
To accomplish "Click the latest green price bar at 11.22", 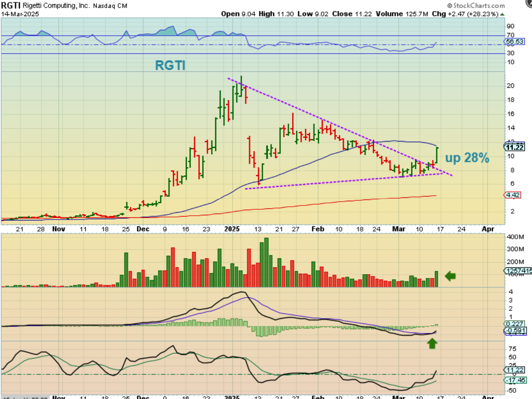I will [x=437, y=155].
